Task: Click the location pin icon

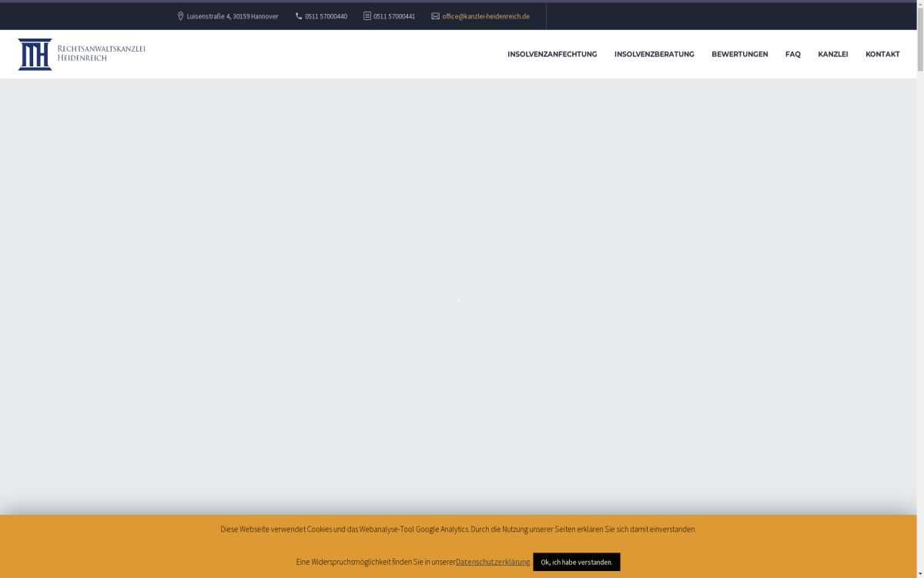Action: coord(180,16)
